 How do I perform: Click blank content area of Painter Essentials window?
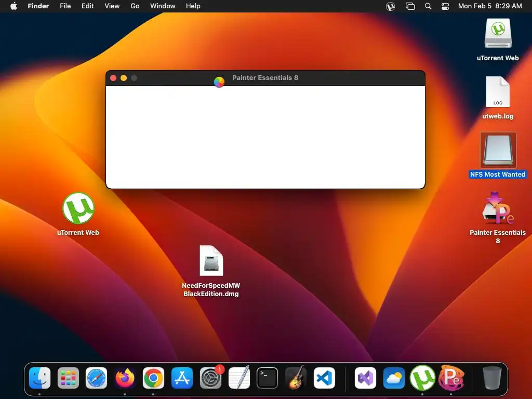click(265, 137)
